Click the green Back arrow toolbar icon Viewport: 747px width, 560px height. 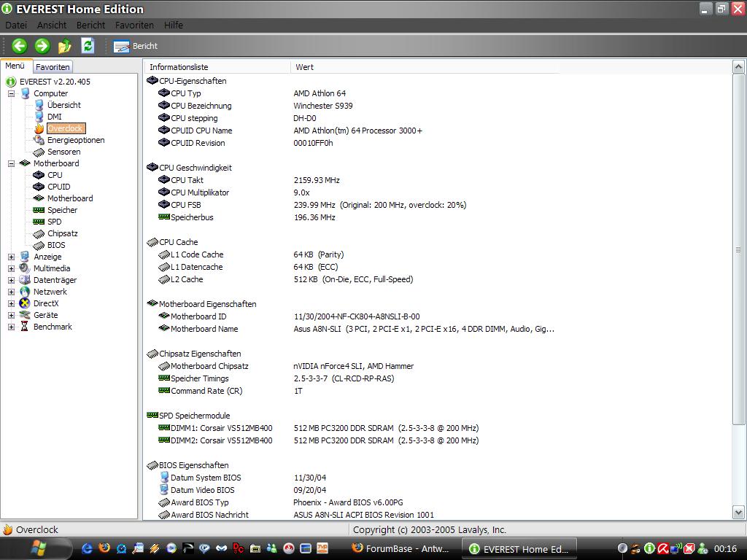[x=20, y=46]
